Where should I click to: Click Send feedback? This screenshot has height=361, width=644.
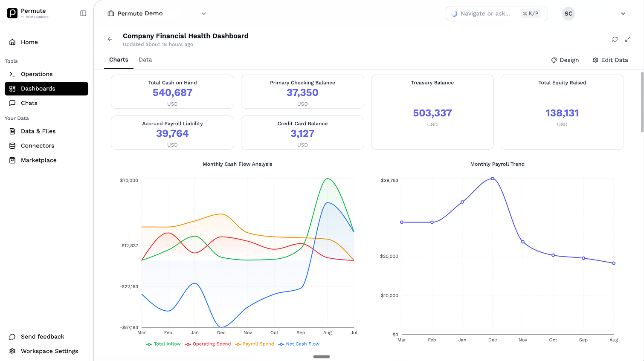43,337
